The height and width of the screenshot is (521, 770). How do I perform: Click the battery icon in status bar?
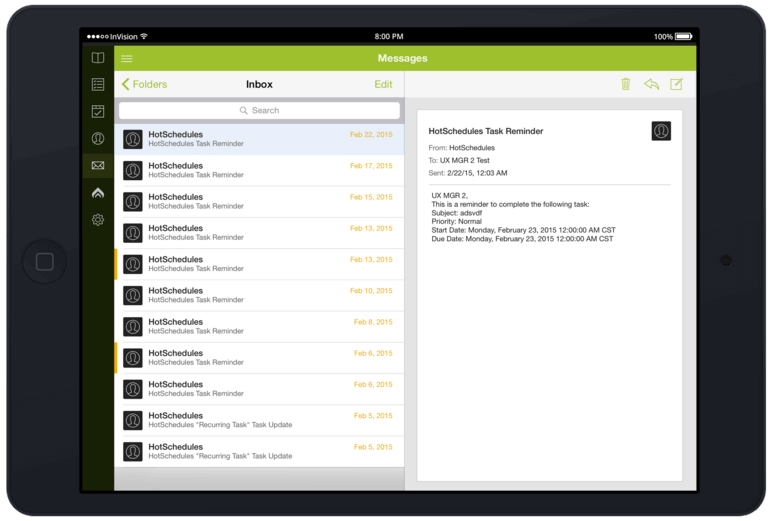[x=684, y=36]
